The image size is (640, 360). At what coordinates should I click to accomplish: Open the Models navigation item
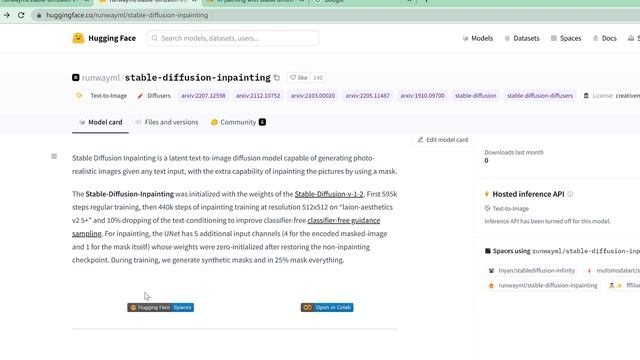tap(478, 38)
